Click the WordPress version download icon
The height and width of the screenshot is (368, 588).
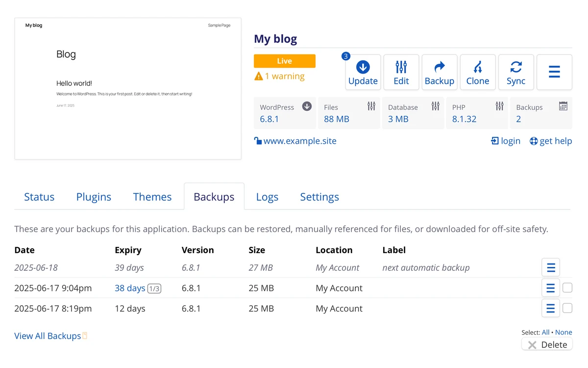click(x=307, y=106)
